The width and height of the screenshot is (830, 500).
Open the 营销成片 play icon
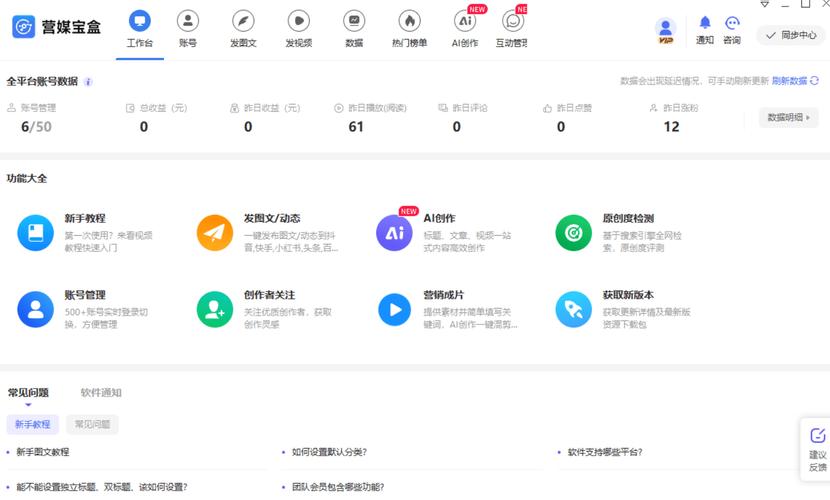[394, 310]
